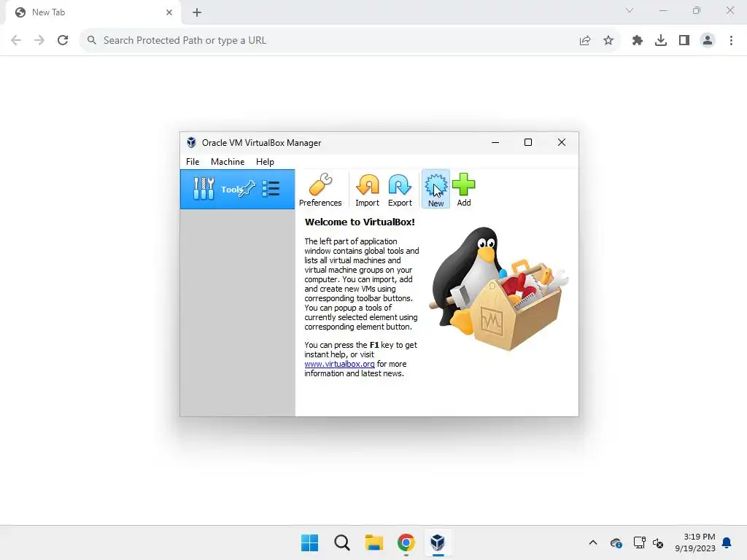Expand the system tray hidden icons chevron
This screenshot has height=560, width=747.
point(593,542)
